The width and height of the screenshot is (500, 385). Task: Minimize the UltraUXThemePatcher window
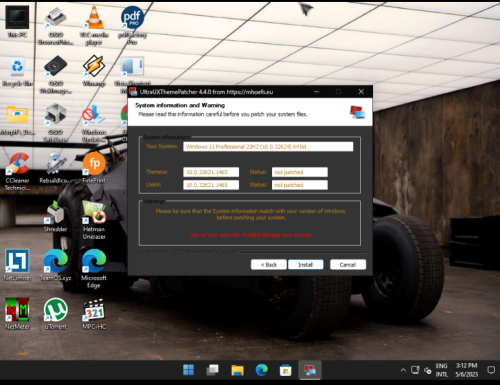tap(316, 92)
